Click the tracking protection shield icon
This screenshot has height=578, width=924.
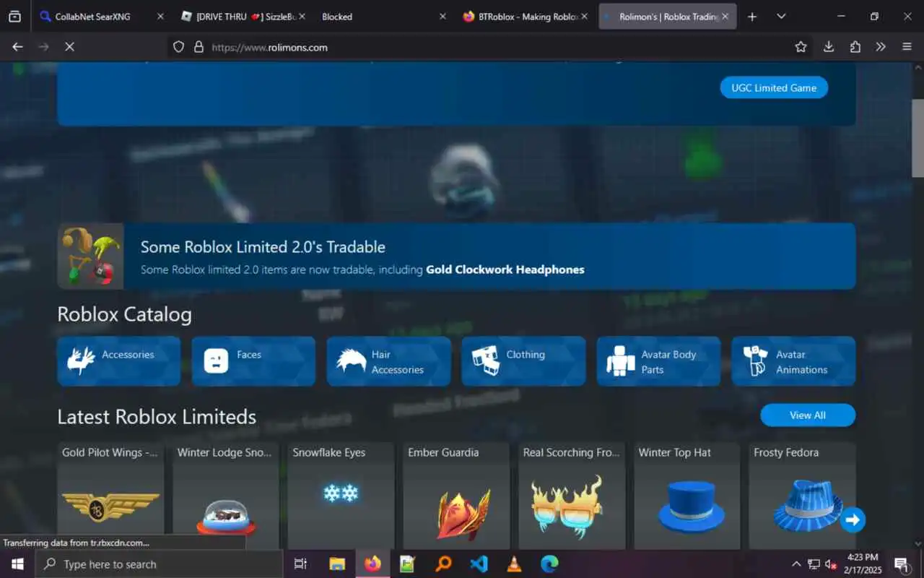pyautogui.click(x=179, y=47)
